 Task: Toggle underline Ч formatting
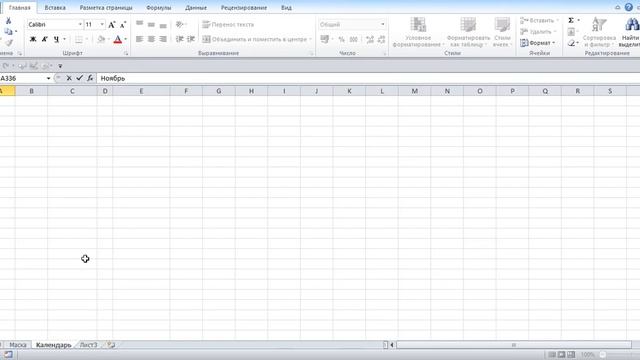click(x=56, y=39)
